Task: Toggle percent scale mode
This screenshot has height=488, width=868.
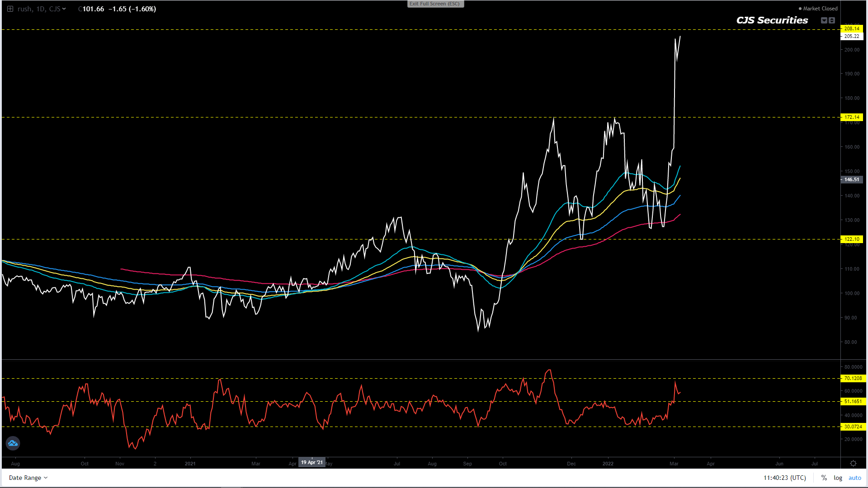Action: pos(824,478)
